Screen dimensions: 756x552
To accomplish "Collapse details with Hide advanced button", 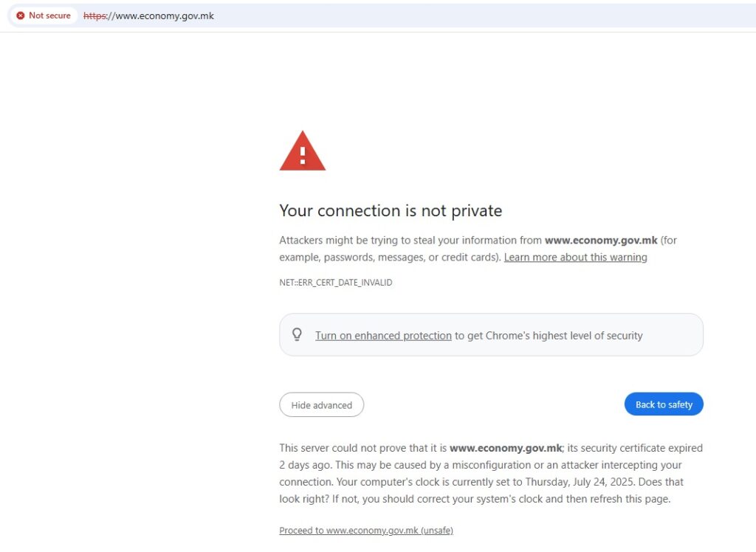I will [322, 405].
